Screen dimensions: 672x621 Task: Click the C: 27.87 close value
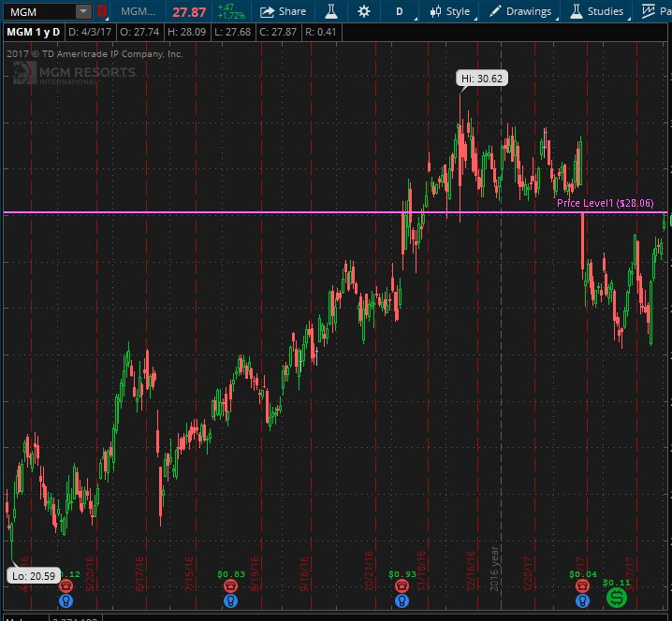click(x=278, y=32)
